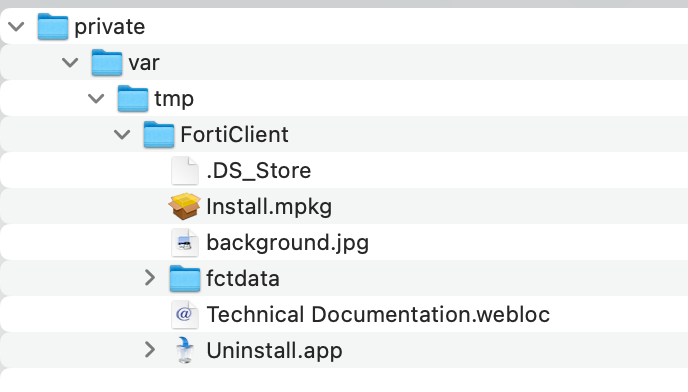Click the tmp folder icon
Viewport: 688px width, 392px height.
point(133,98)
